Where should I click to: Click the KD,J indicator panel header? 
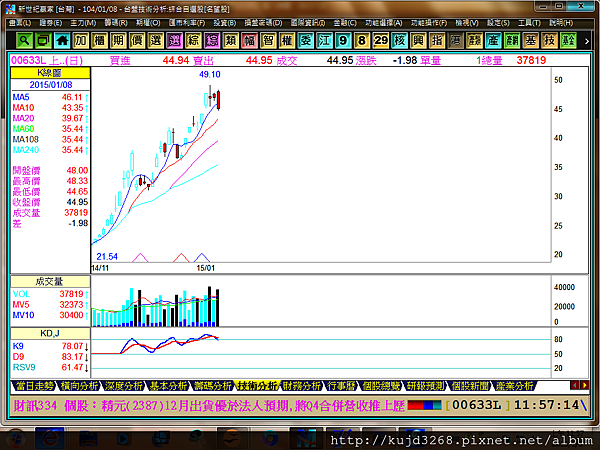tap(50, 333)
